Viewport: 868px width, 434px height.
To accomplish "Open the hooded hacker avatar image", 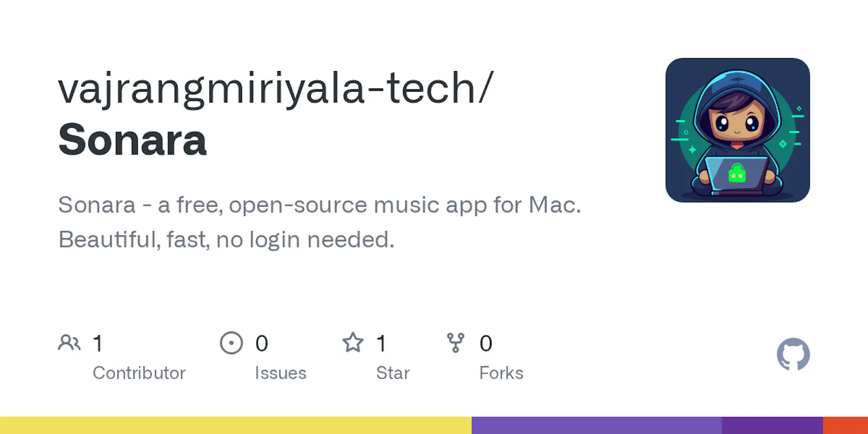I will pos(738,130).
